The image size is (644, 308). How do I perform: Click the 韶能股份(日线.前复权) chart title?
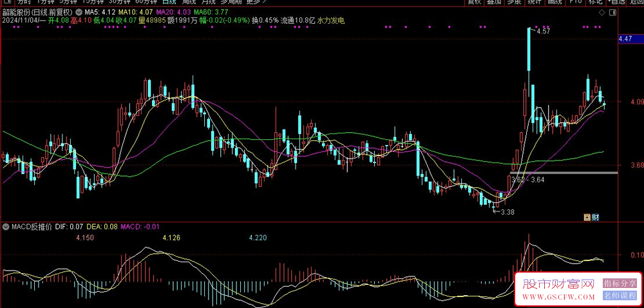[x=37, y=12]
